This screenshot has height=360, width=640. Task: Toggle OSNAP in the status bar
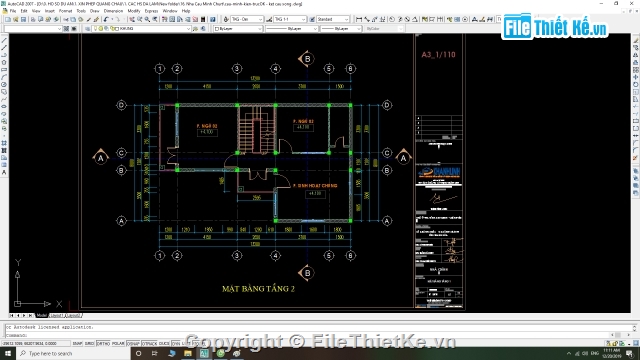(133, 344)
